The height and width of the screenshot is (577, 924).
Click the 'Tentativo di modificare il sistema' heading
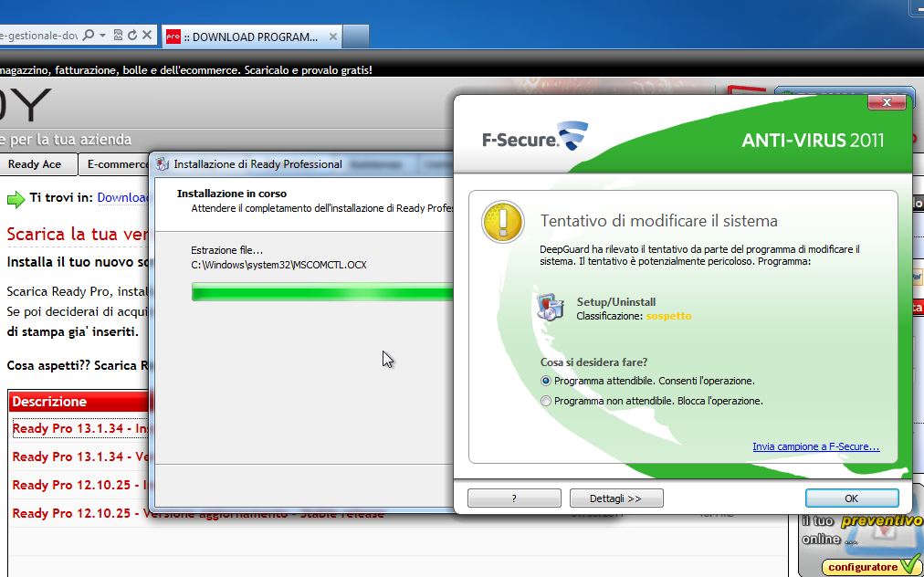[x=659, y=221]
